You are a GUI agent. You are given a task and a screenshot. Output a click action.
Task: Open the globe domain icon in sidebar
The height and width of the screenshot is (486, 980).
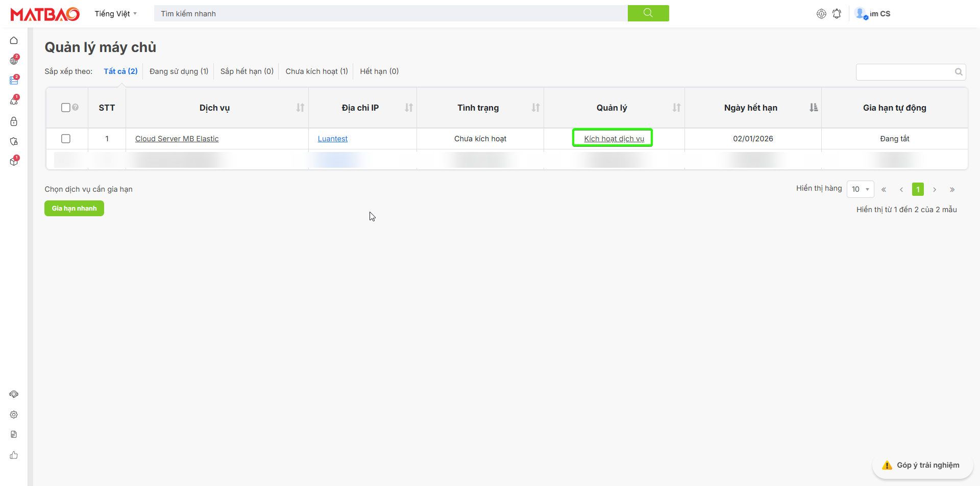pyautogui.click(x=14, y=61)
